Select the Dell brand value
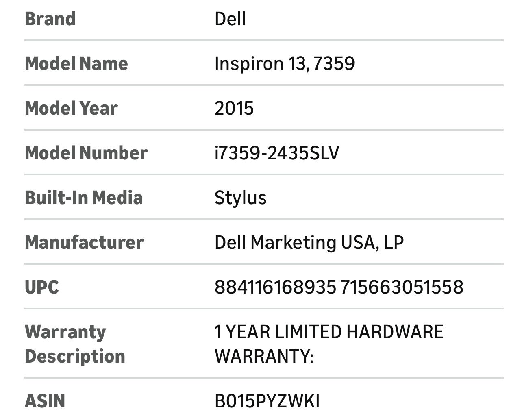This screenshot has height=420, width=522. click(x=230, y=19)
